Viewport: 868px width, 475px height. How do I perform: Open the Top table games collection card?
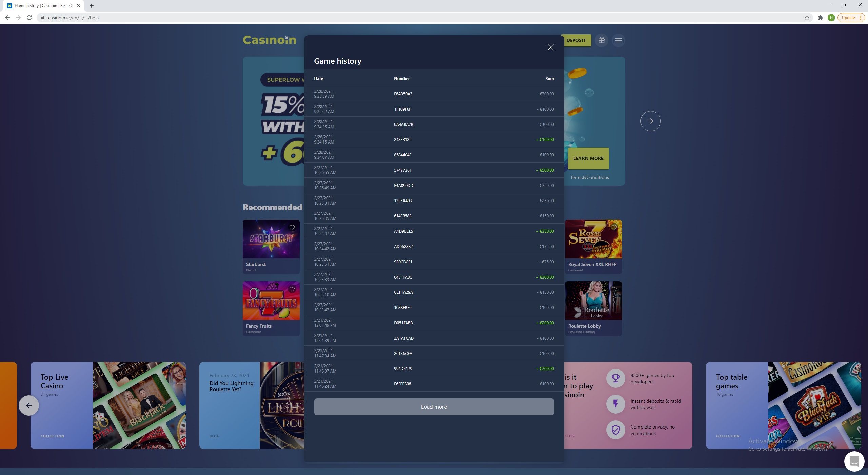[x=783, y=405]
